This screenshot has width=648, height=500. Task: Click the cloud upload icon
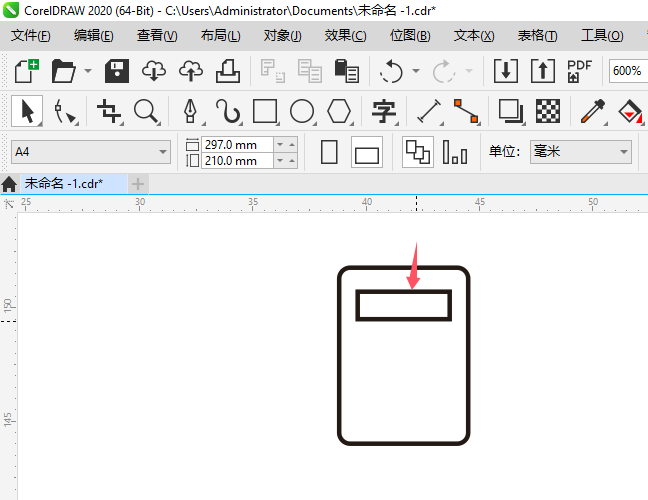(x=191, y=71)
